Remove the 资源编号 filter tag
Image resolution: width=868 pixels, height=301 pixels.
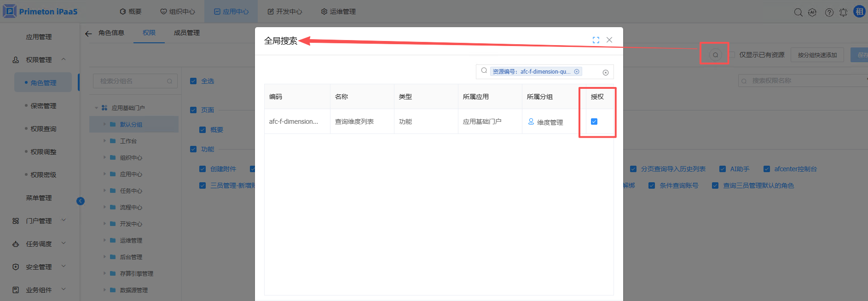[x=577, y=71]
